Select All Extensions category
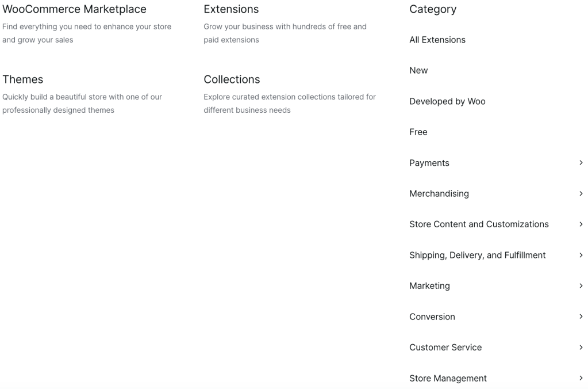Image resolution: width=588 pixels, height=389 pixels. coord(437,40)
